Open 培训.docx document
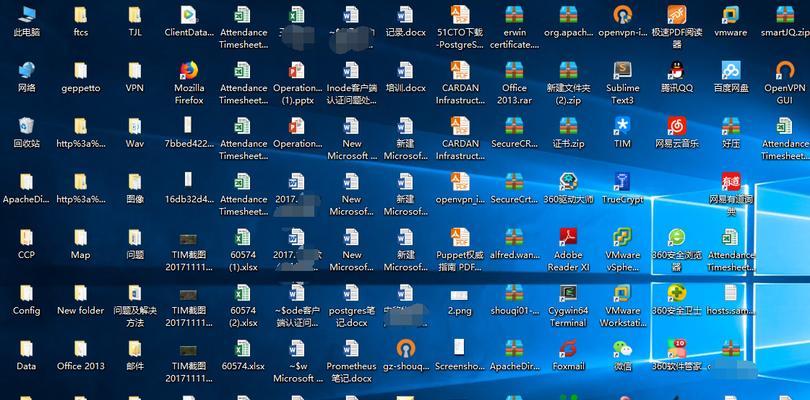 coord(406,77)
